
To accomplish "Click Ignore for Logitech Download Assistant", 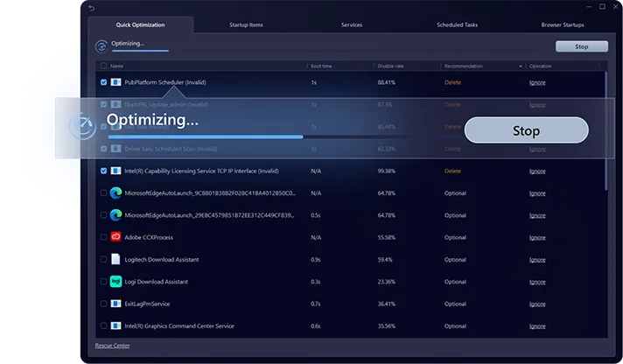I will (x=537, y=260).
